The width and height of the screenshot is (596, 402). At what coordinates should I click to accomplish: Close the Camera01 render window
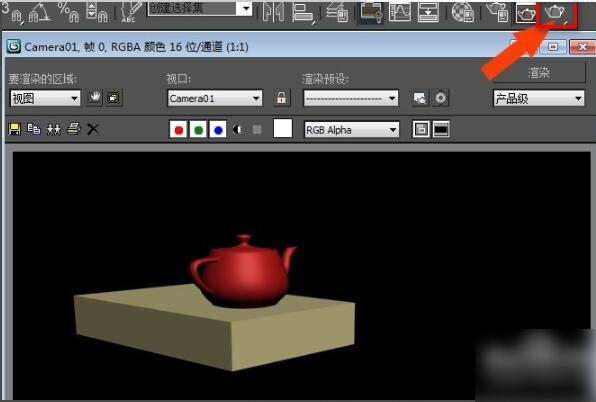[x=582, y=47]
